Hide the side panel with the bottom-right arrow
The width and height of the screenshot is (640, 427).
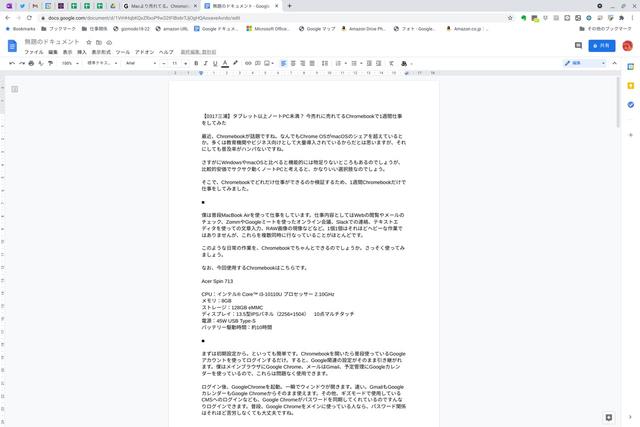pos(630,417)
